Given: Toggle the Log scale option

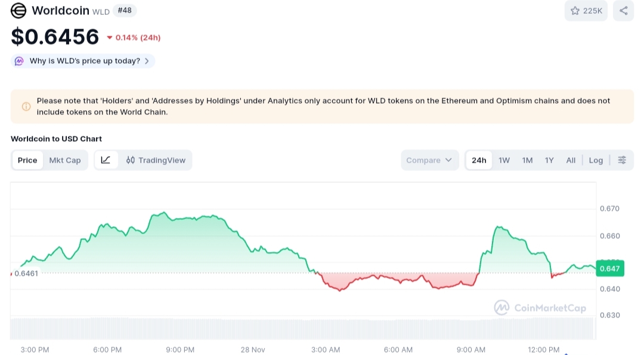Looking at the screenshot, I should (596, 160).
